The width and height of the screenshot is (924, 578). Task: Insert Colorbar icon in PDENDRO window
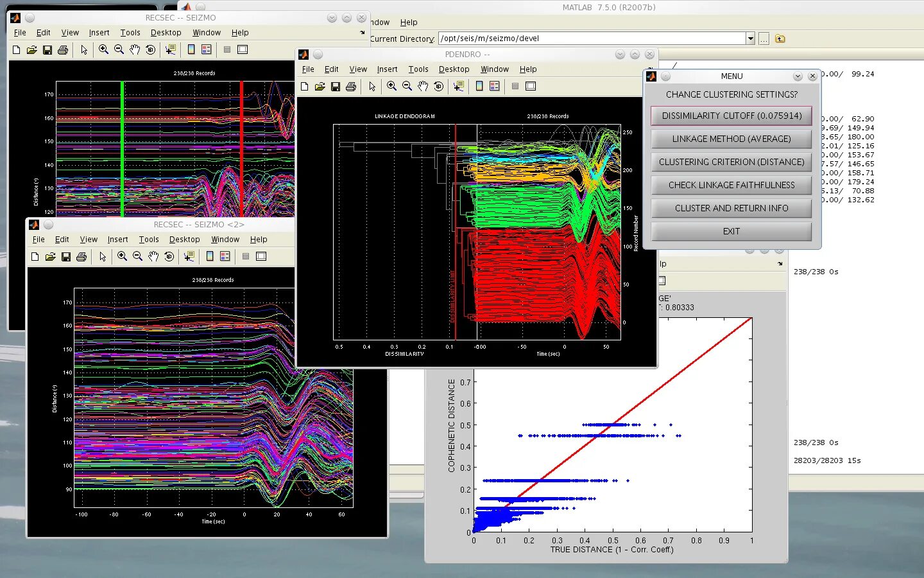click(479, 86)
